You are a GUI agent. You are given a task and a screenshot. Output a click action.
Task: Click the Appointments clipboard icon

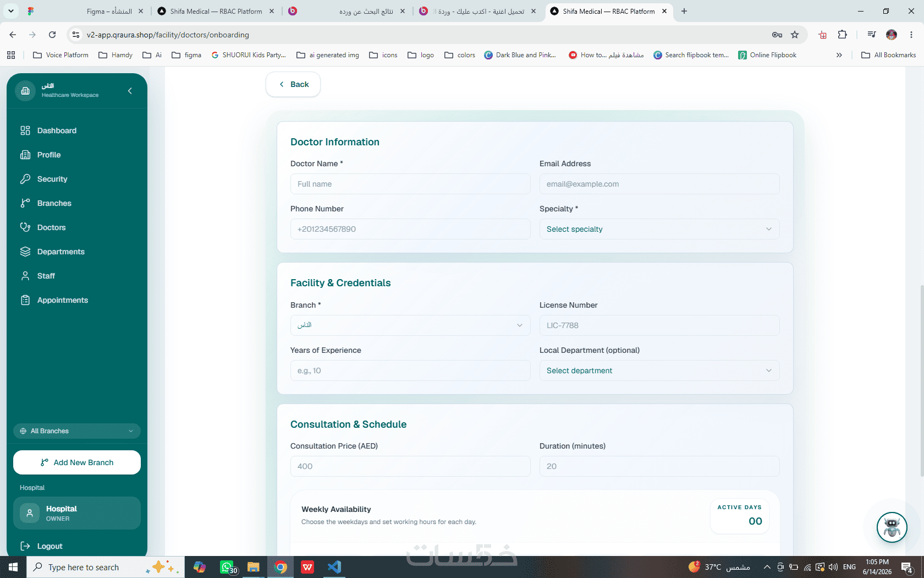(x=25, y=300)
